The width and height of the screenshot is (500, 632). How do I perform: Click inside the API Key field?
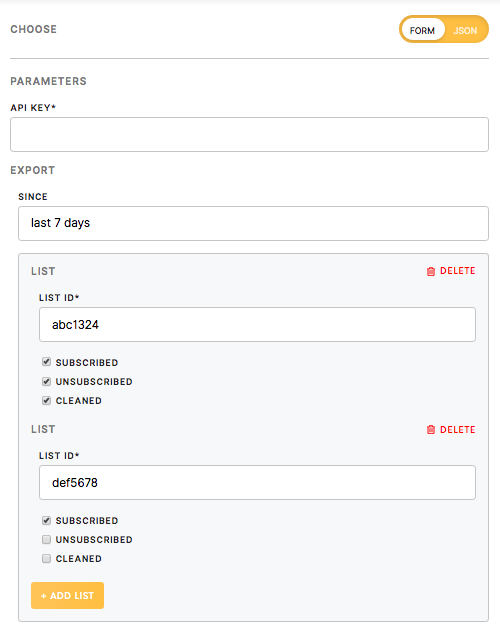click(249, 135)
